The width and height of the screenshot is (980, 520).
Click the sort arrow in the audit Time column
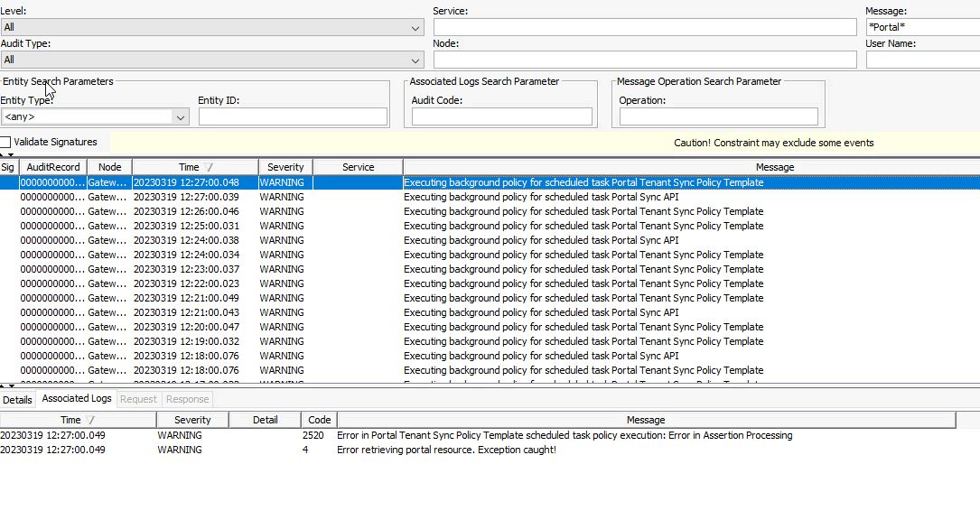coord(210,167)
